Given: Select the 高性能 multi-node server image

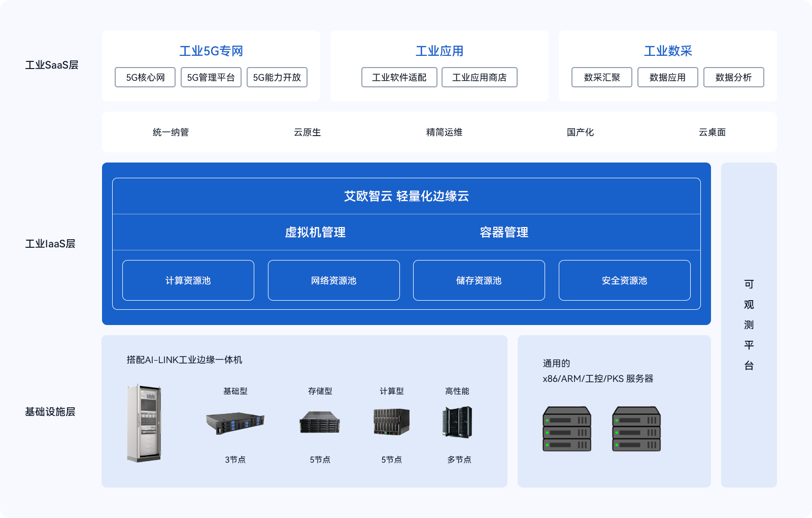Looking at the screenshot, I should [x=458, y=422].
